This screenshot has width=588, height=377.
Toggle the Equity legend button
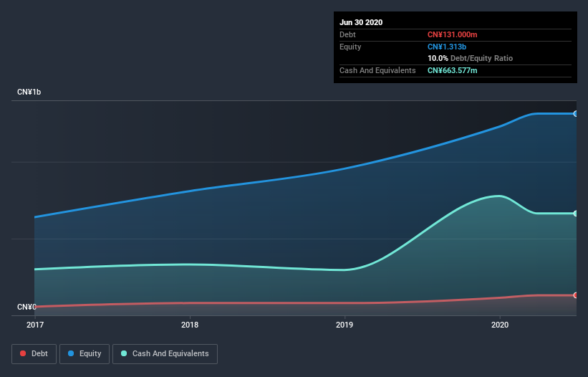tap(85, 354)
